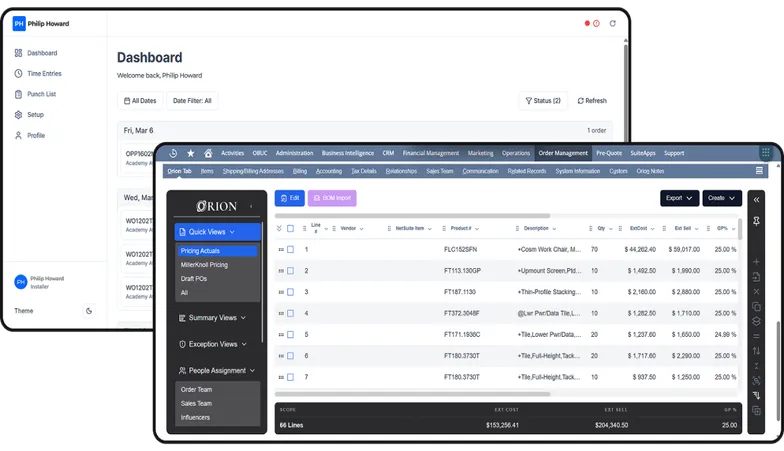The width and height of the screenshot is (784, 451).
Task: Switch to the Orion Notes subtab
Action: pos(650,171)
